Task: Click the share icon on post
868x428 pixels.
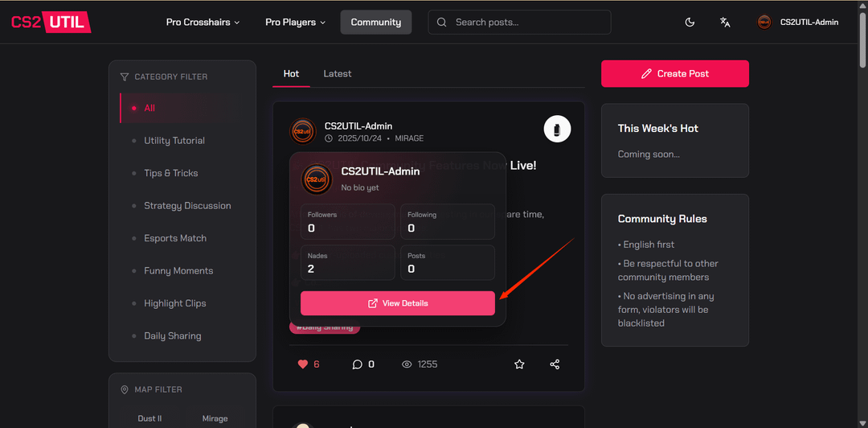Action: click(555, 364)
